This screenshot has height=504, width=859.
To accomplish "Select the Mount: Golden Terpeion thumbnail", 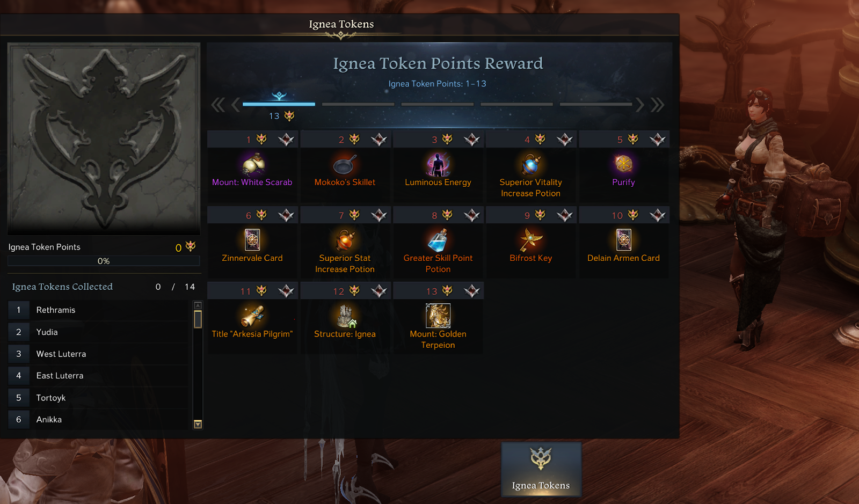I will 438,316.
